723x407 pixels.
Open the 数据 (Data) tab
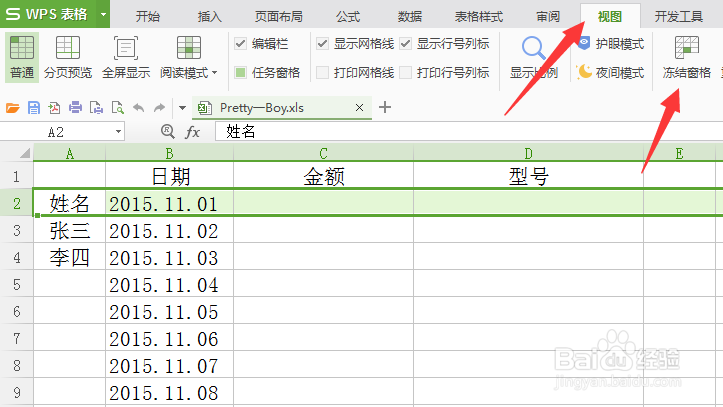[409, 17]
